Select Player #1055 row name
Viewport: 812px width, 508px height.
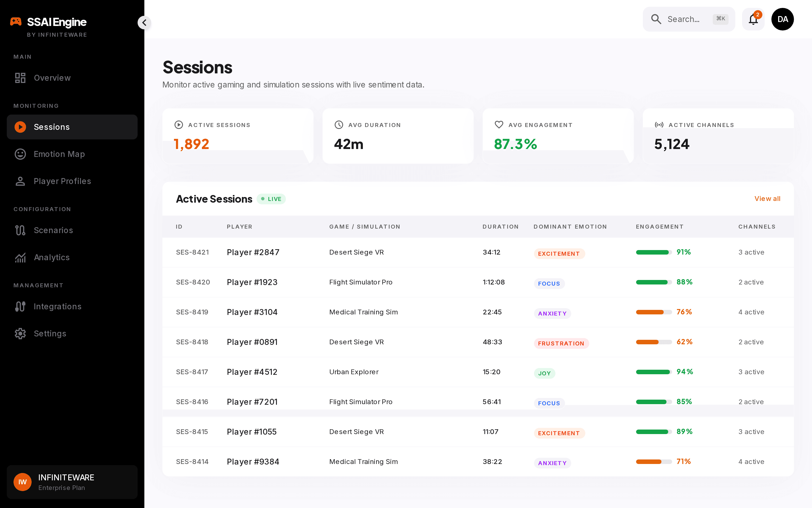coord(252,432)
